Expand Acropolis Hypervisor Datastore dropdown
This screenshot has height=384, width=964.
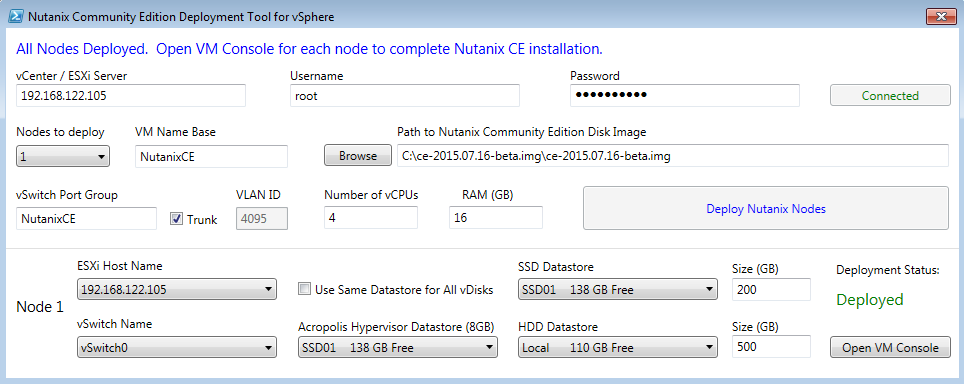click(x=398, y=347)
